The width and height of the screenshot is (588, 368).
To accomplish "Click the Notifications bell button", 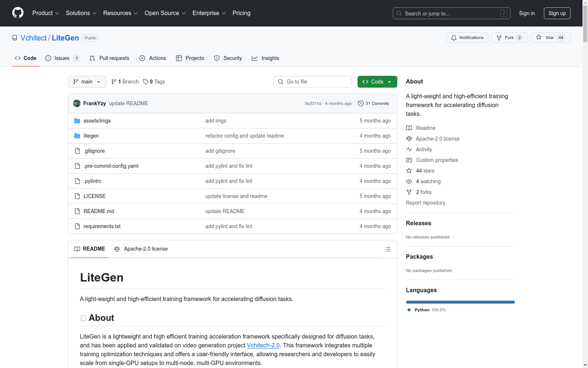I will [x=467, y=38].
